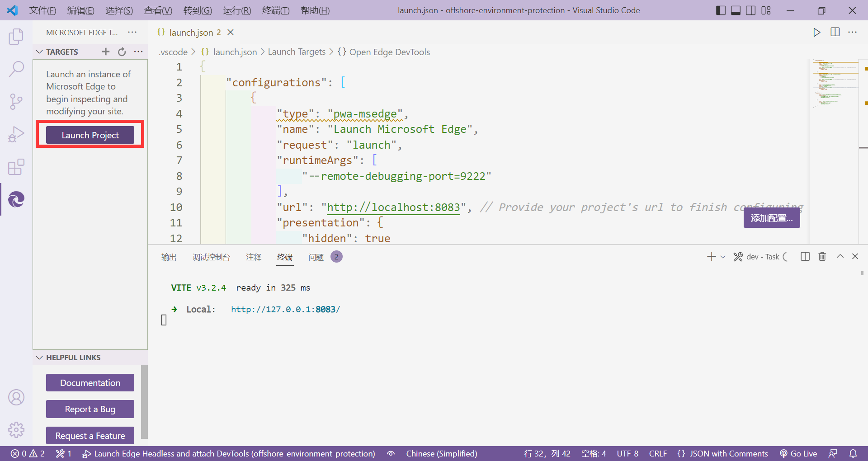868x461 pixels.
Task: Click the Documentation button
Action: tap(90, 382)
